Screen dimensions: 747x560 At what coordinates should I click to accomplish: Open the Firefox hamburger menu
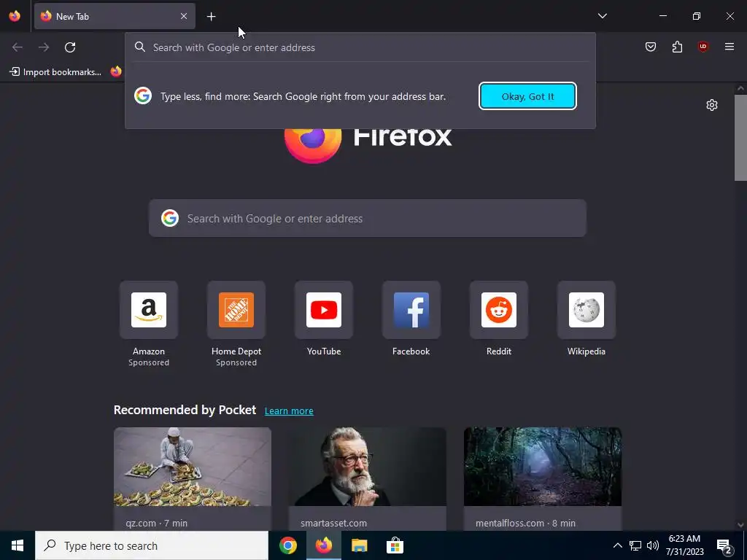click(729, 47)
